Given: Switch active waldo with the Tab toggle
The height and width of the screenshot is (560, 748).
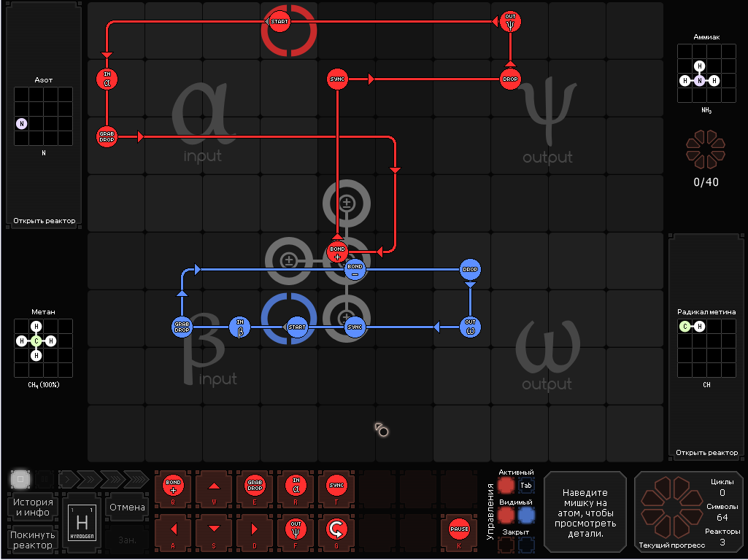Looking at the screenshot, I should [x=526, y=486].
